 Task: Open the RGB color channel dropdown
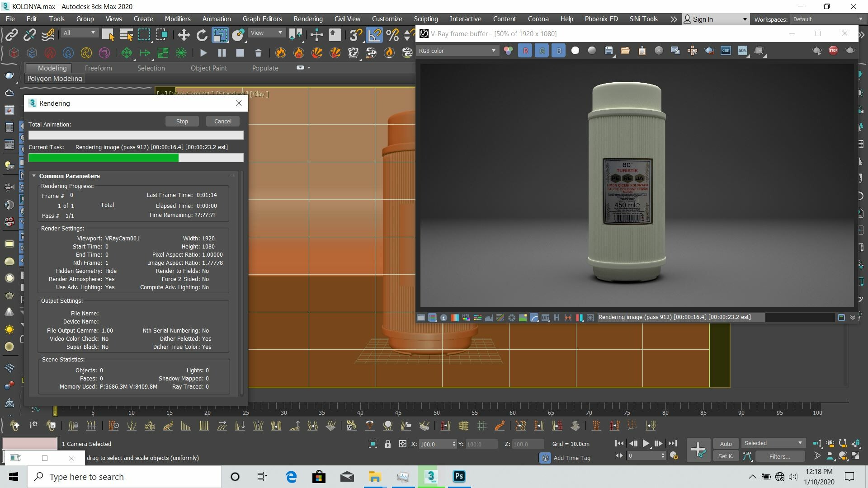pyautogui.click(x=457, y=51)
